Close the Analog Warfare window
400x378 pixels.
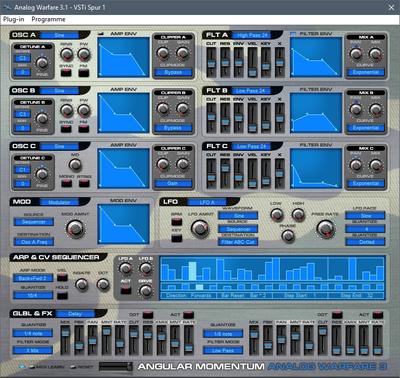click(x=391, y=7)
